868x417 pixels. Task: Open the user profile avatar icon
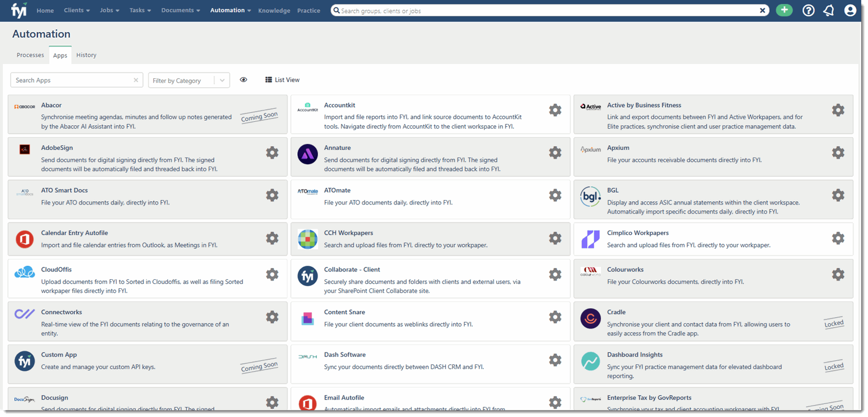pos(849,10)
